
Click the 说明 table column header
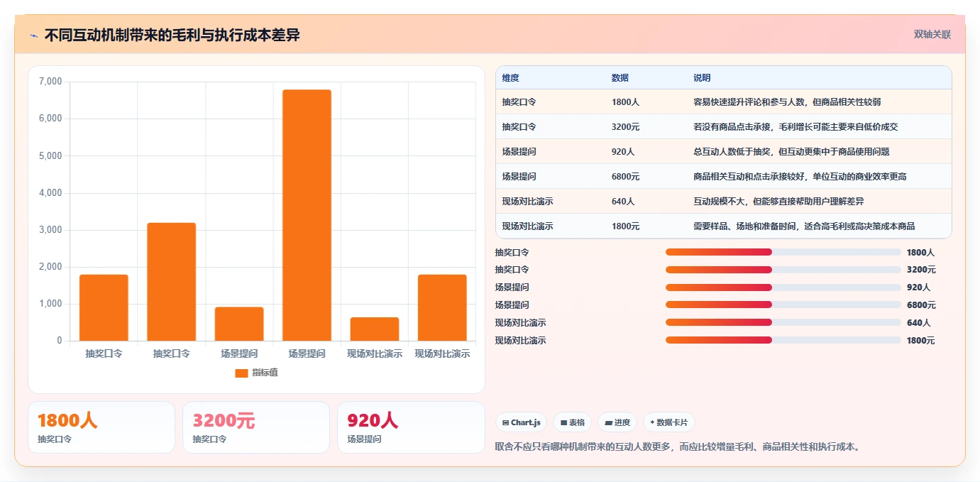tap(702, 78)
